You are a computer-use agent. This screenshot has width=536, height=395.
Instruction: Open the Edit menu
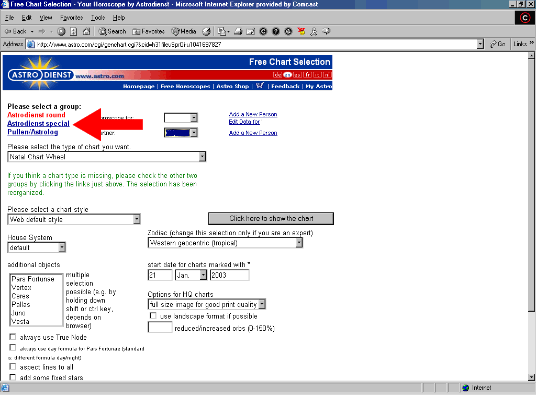[26, 17]
